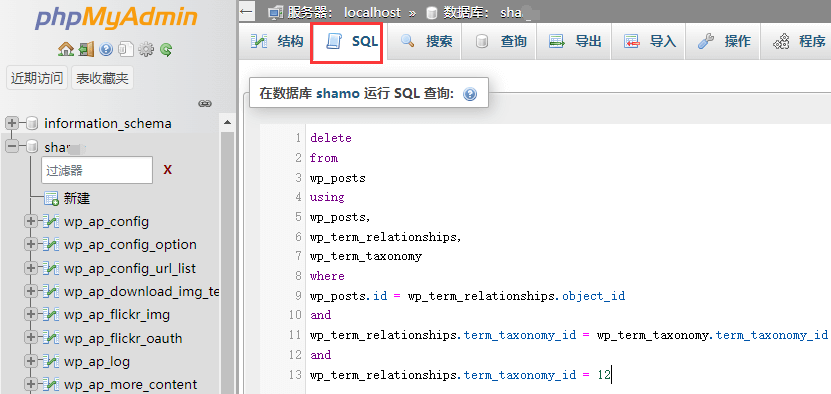This screenshot has width=831, height=394.
Task: Click the help icon beside SQL query title
Action: (470, 94)
